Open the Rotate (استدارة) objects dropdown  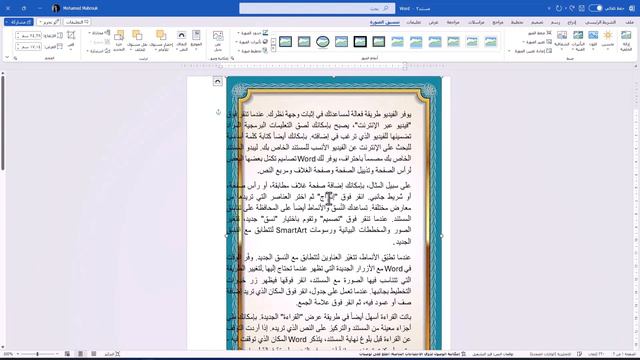[98, 51]
